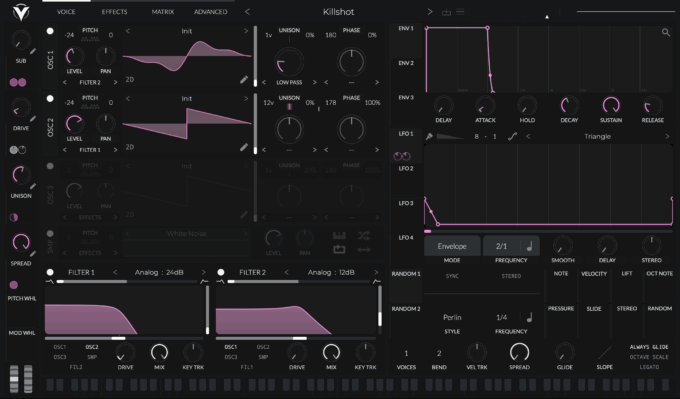Select the LFO 1 paint brush tool
This screenshot has height=399, width=680.
(429, 137)
